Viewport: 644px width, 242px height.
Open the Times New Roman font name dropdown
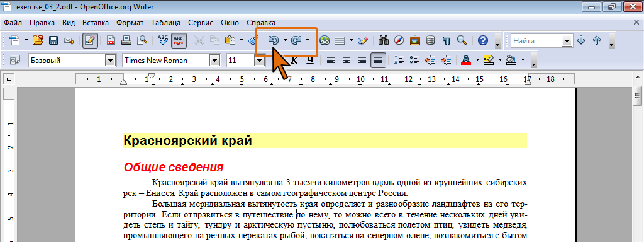pos(214,60)
